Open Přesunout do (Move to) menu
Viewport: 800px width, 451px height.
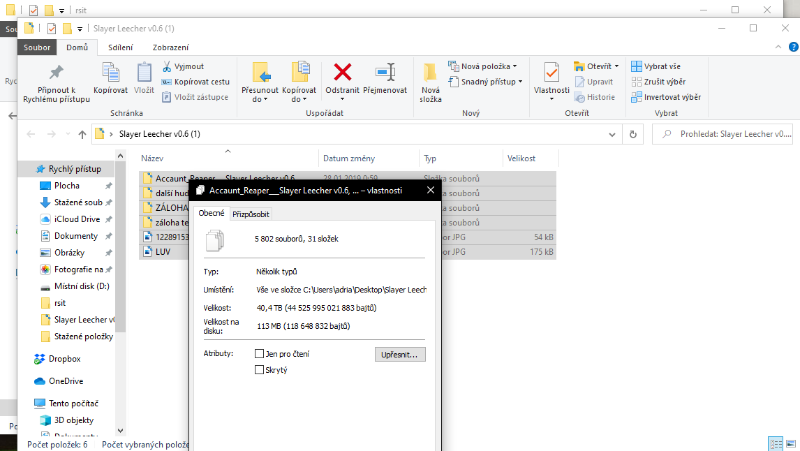point(260,82)
